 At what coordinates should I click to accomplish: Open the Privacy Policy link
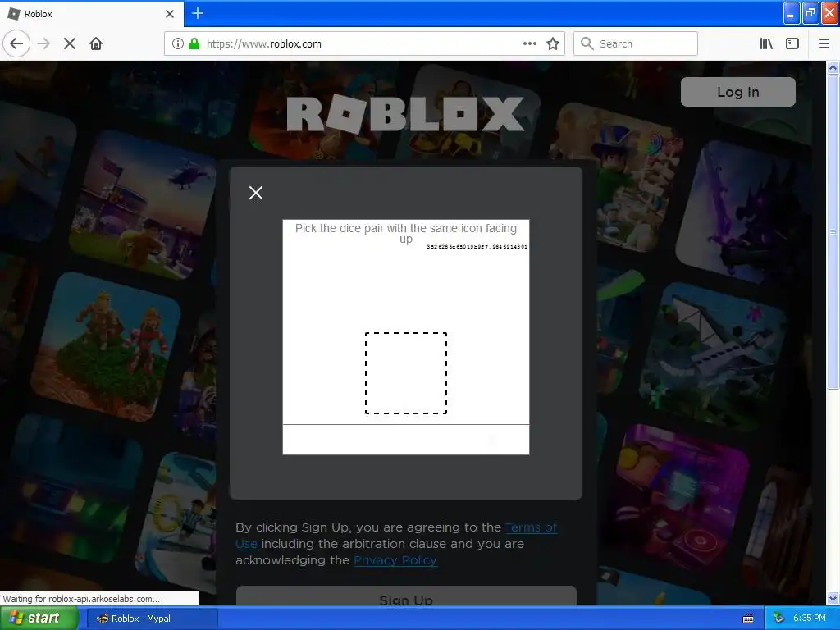[x=395, y=560]
